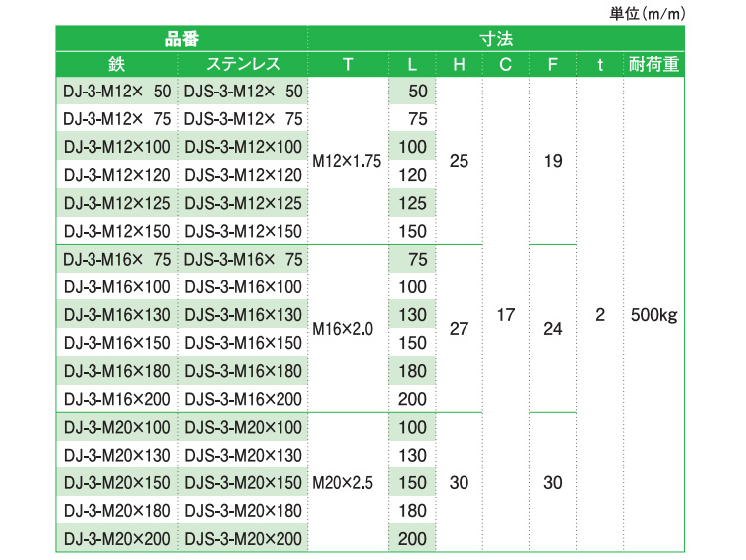Select cell DJS-3-M12×125
The width and height of the screenshot is (746, 560).
(x=243, y=203)
